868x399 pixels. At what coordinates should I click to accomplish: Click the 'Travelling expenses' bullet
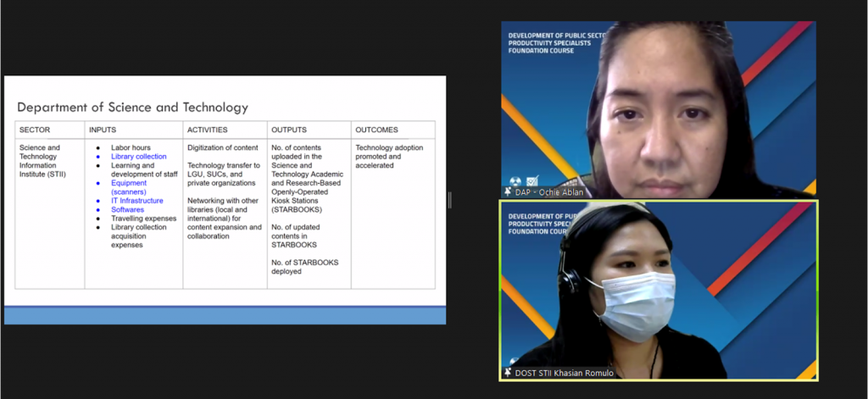point(143,219)
